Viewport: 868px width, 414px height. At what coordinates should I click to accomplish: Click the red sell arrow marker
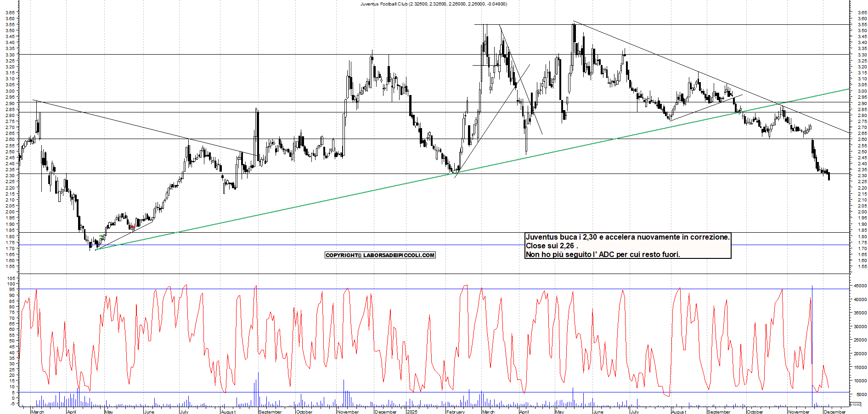(x=132, y=227)
